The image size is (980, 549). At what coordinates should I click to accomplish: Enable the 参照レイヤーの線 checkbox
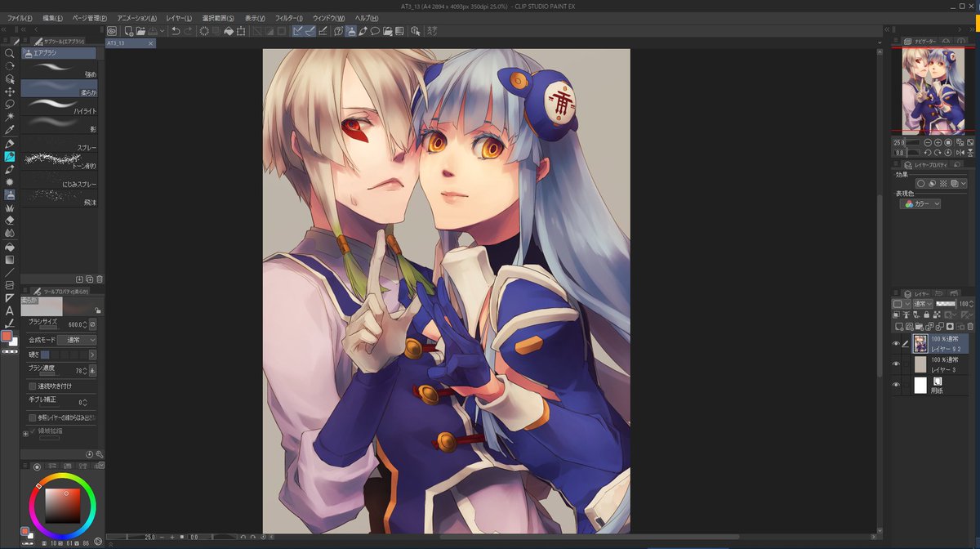point(32,417)
